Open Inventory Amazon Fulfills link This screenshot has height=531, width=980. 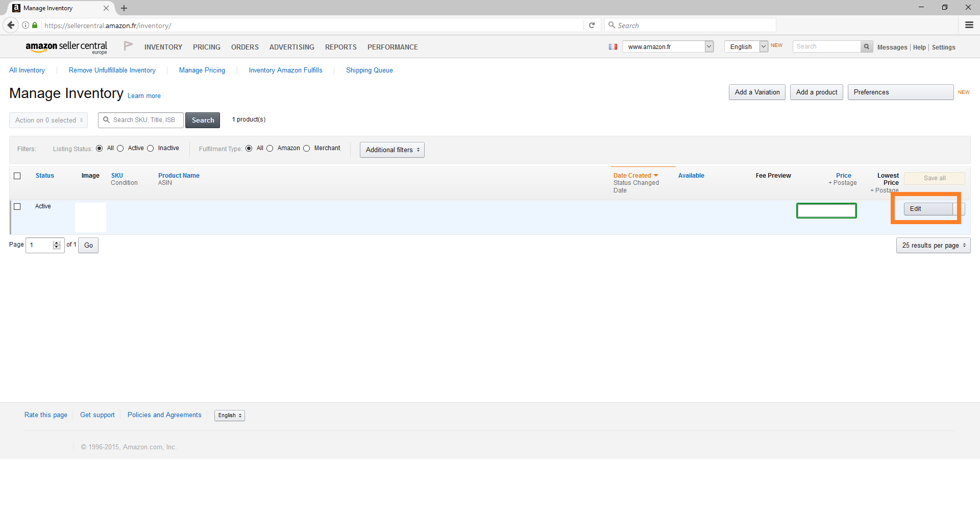point(286,70)
